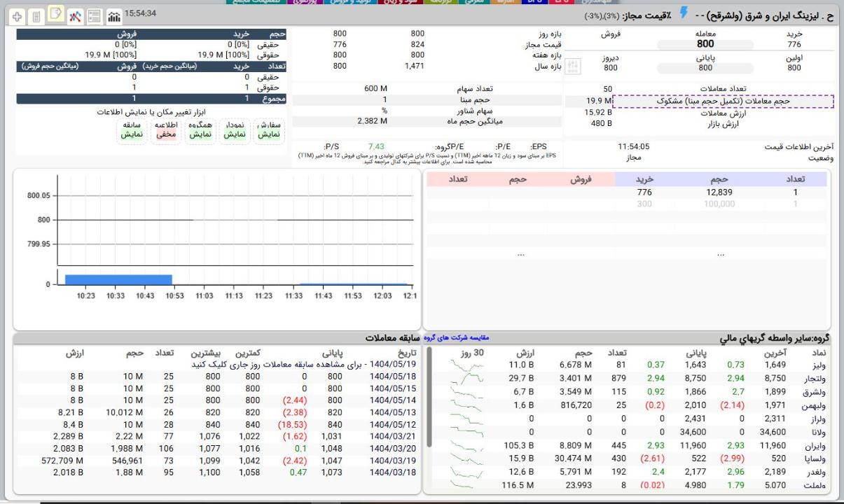Click the technical line chart icon
Viewport: 844px width, 504px height.
[x=74, y=15]
